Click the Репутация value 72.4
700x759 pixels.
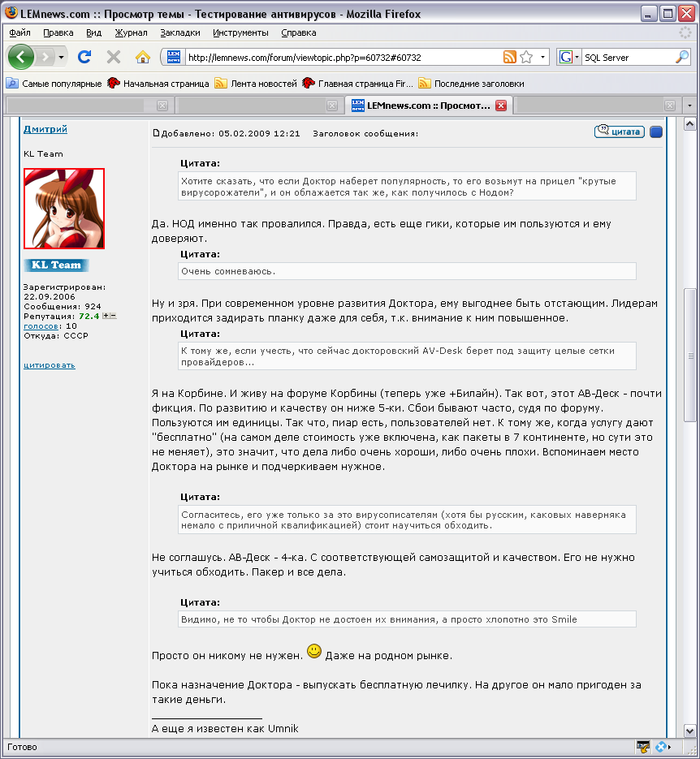click(x=89, y=316)
